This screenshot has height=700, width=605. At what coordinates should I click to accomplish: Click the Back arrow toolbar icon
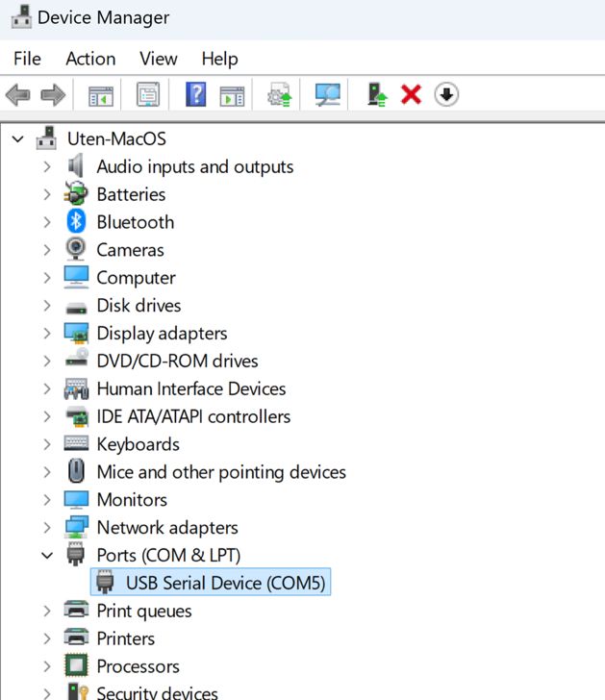tap(18, 94)
